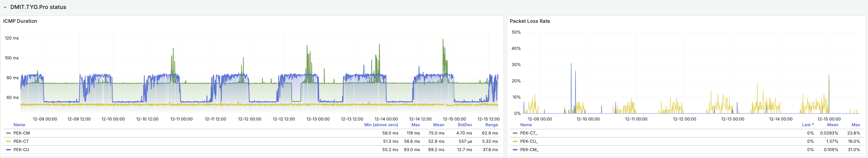Sort ICMP legend by Range column
Image resolution: width=868 pixels, height=158 pixels.
[x=491, y=125]
